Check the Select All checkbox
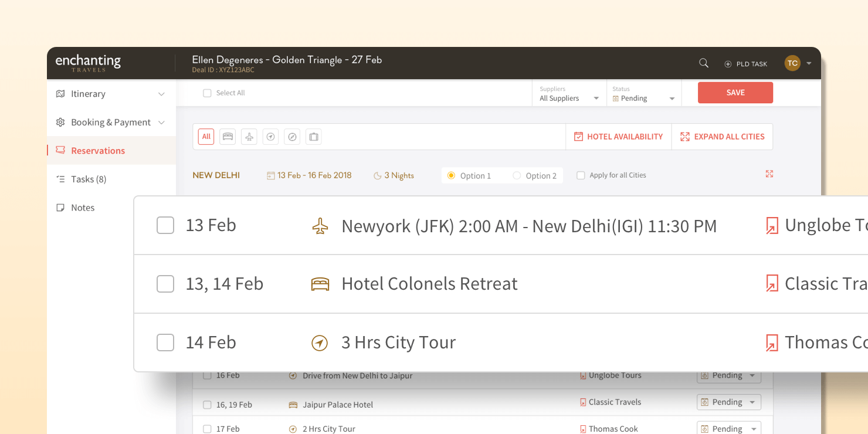This screenshot has width=868, height=434. (x=207, y=93)
